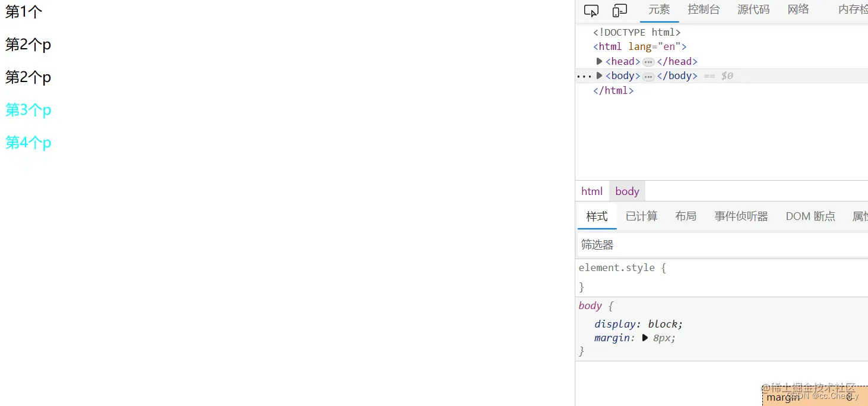This screenshot has height=406, width=868.
Task: Select the <!DOCTYPE html> line
Action: click(636, 33)
